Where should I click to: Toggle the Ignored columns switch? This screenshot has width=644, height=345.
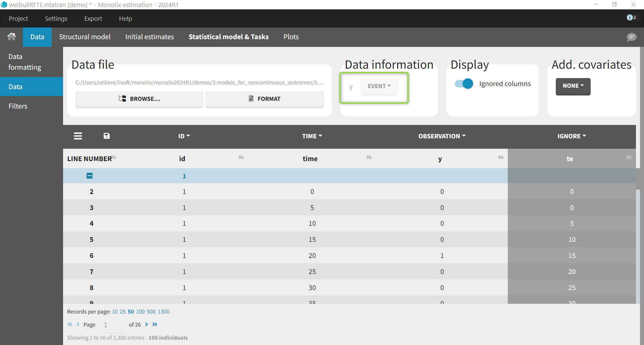coord(464,84)
